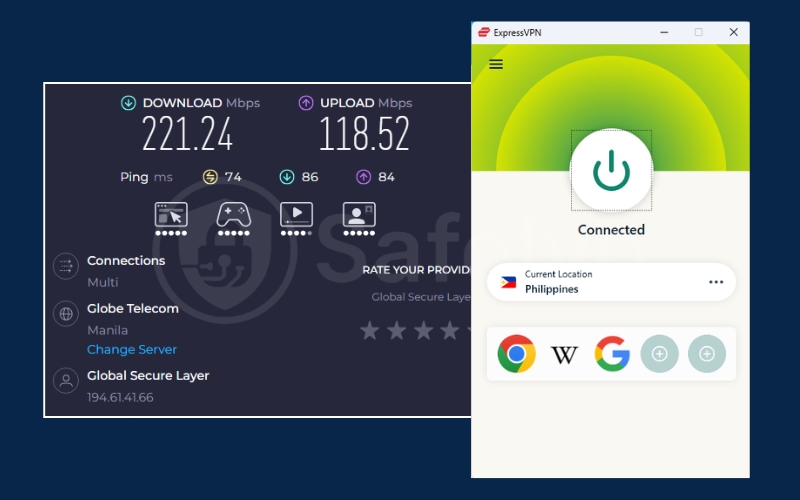The image size is (800, 500).
Task: Minimize the ExpressVPN window
Action: [x=664, y=32]
